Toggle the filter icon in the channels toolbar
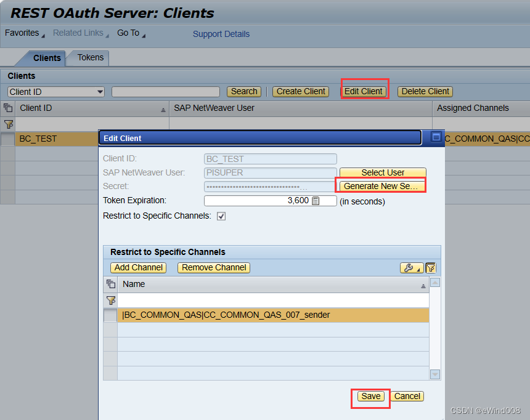Viewport: 530px width, 420px height. pyautogui.click(x=431, y=267)
